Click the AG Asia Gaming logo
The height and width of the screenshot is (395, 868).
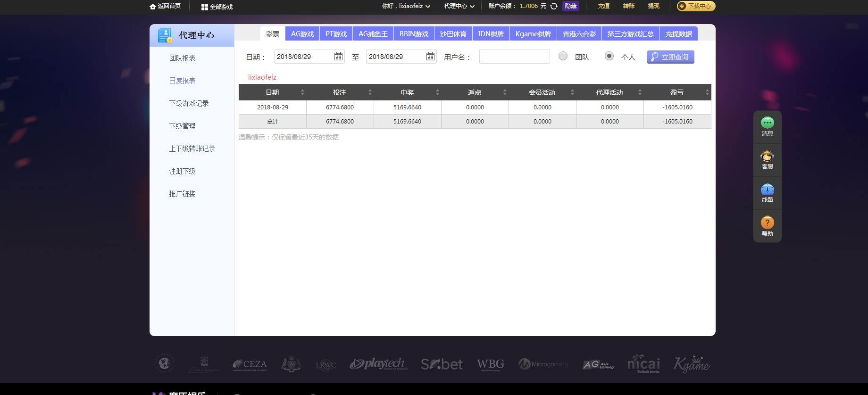(x=598, y=364)
